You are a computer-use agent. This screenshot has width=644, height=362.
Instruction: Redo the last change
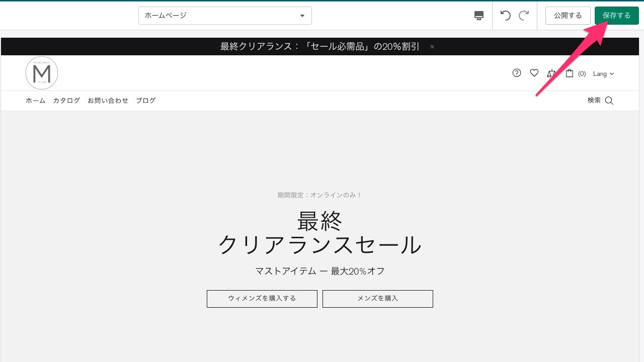(x=524, y=16)
